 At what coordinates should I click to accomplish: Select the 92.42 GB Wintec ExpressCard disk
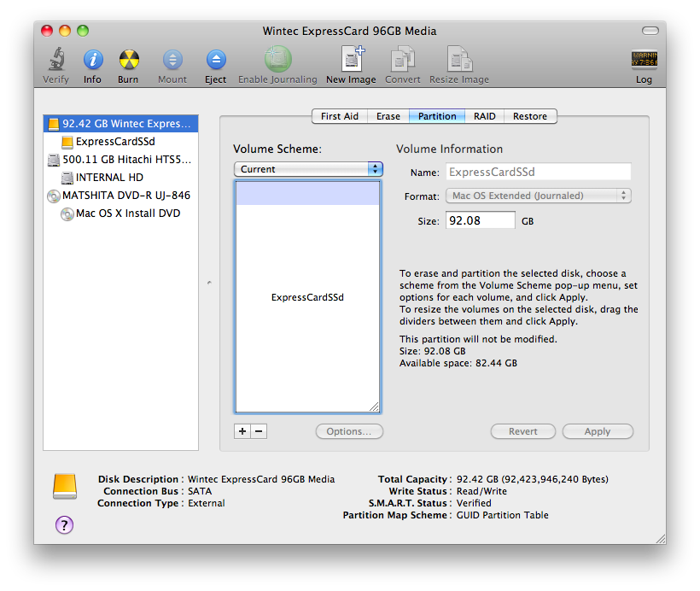tap(120, 124)
